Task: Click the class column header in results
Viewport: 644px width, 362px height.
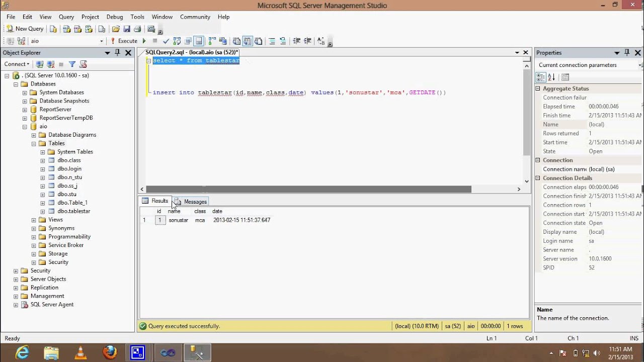Action: pos(200,211)
